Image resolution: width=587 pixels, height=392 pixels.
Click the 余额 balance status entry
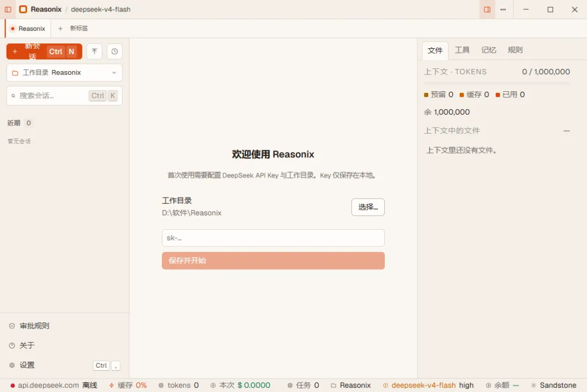[502, 385]
